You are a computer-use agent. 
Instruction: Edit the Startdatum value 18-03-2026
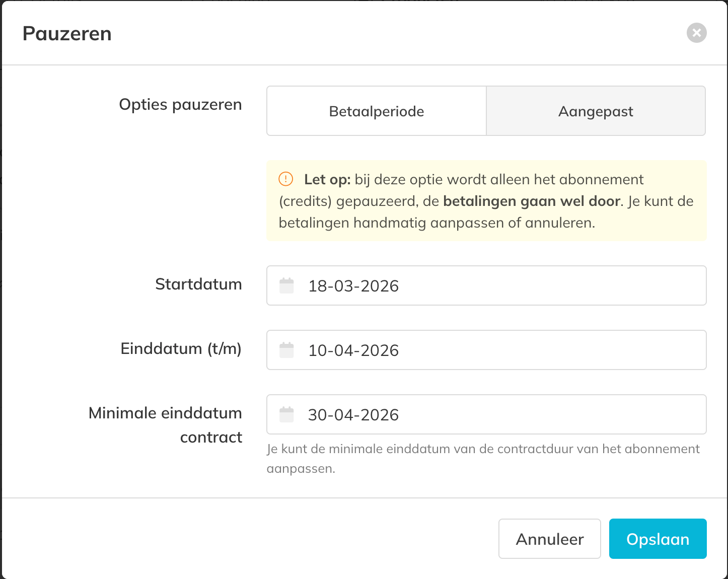(x=353, y=286)
